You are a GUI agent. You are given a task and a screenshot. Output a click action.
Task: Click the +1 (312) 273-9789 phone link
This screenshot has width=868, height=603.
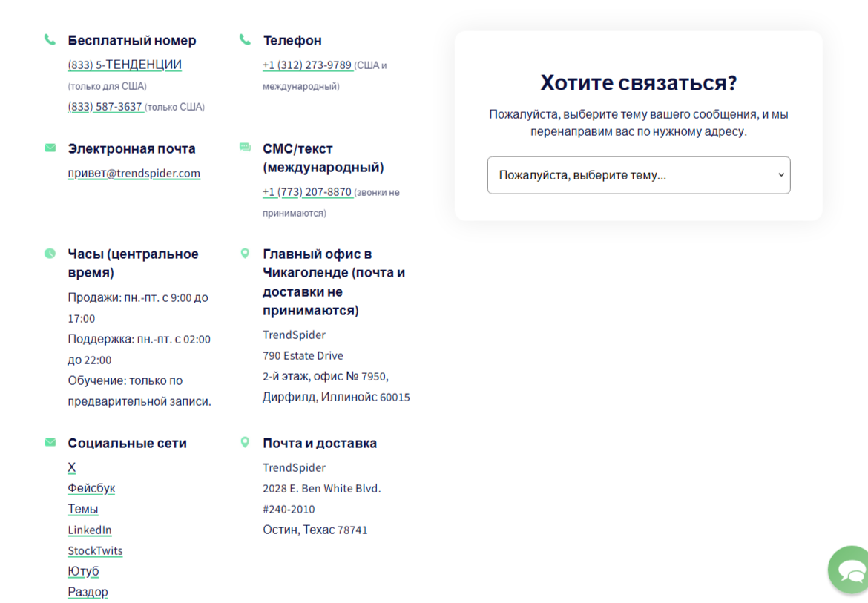tap(307, 65)
